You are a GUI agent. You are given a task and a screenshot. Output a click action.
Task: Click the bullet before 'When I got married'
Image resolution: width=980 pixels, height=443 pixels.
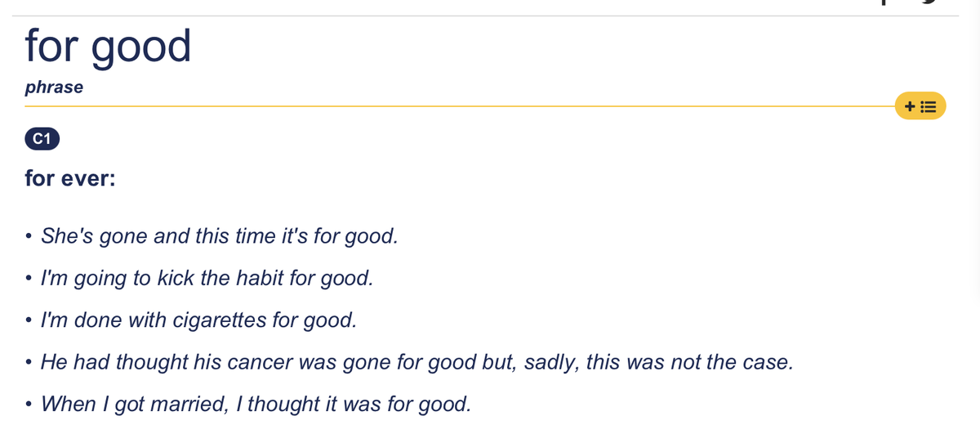pos(29,405)
